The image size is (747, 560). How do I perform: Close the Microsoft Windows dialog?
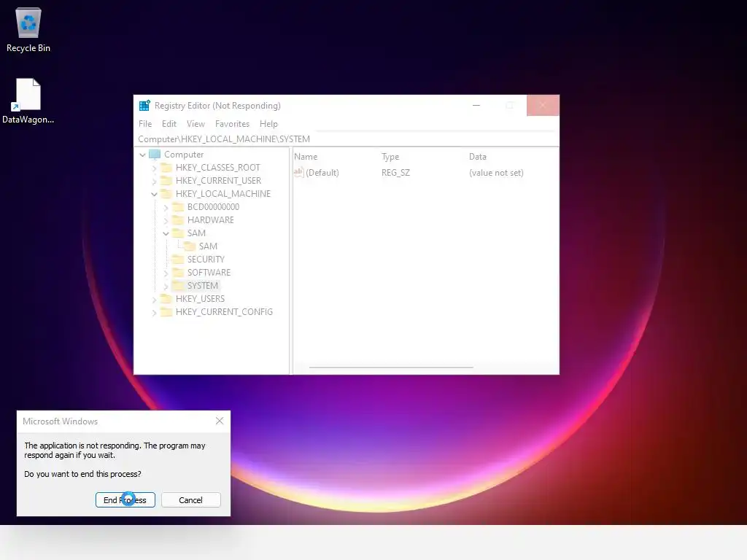219,421
